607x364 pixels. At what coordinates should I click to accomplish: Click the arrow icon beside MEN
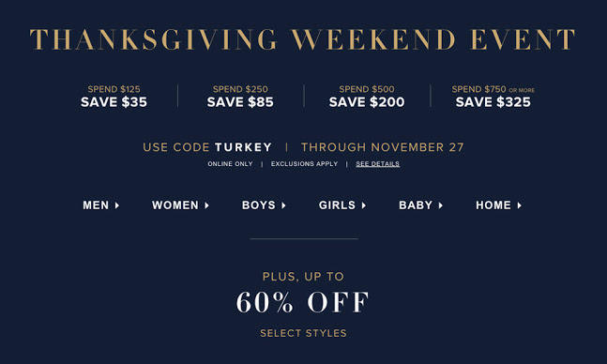[117, 205]
